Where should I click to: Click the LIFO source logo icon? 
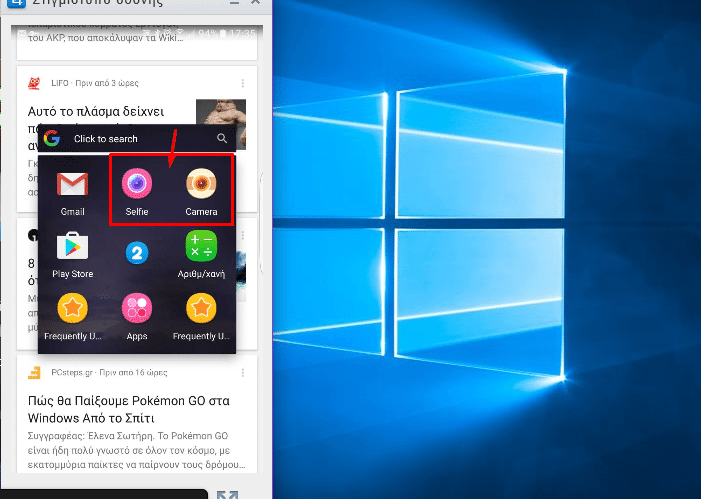coord(34,83)
